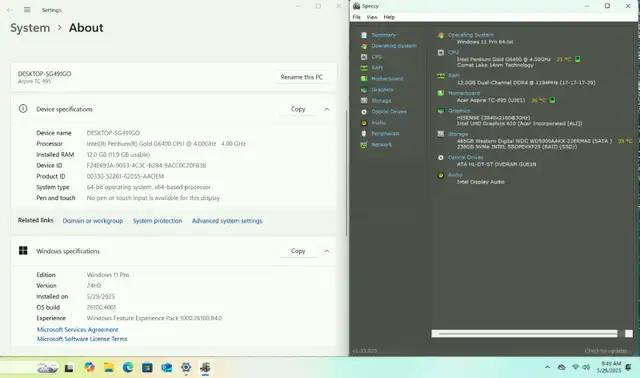Open the Storage icon in sidebar
The width and height of the screenshot is (640, 378).
tap(364, 100)
